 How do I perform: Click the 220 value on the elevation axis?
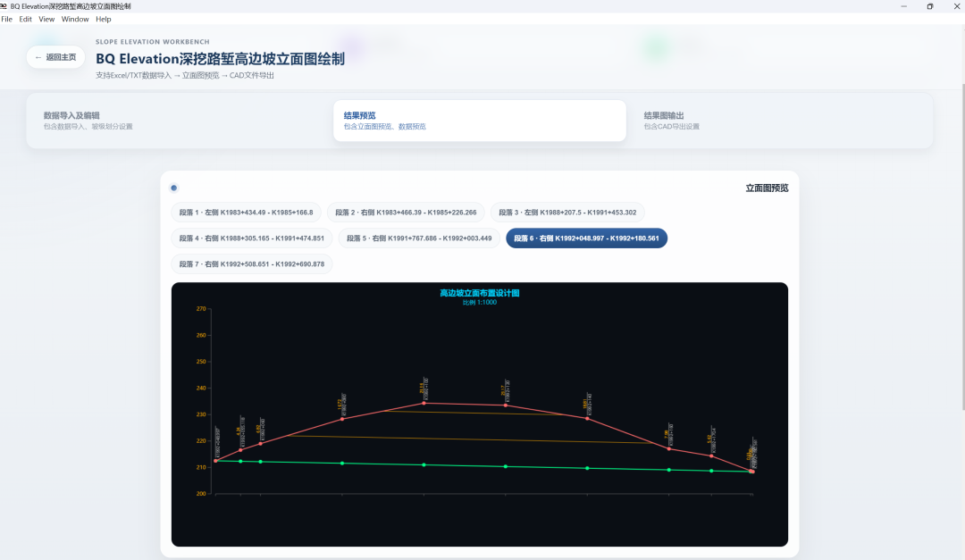pyautogui.click(x=201, y=441)
